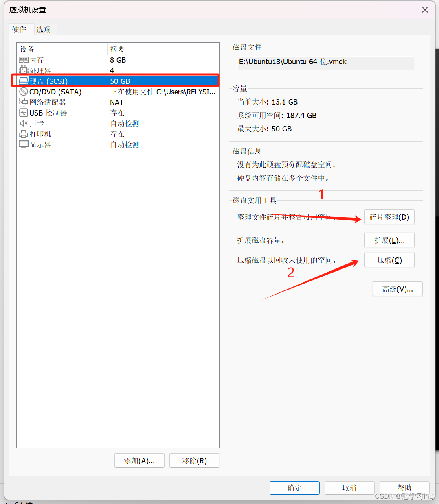
Task: Switch to the 选项 tab
Action: pos(44,30)
